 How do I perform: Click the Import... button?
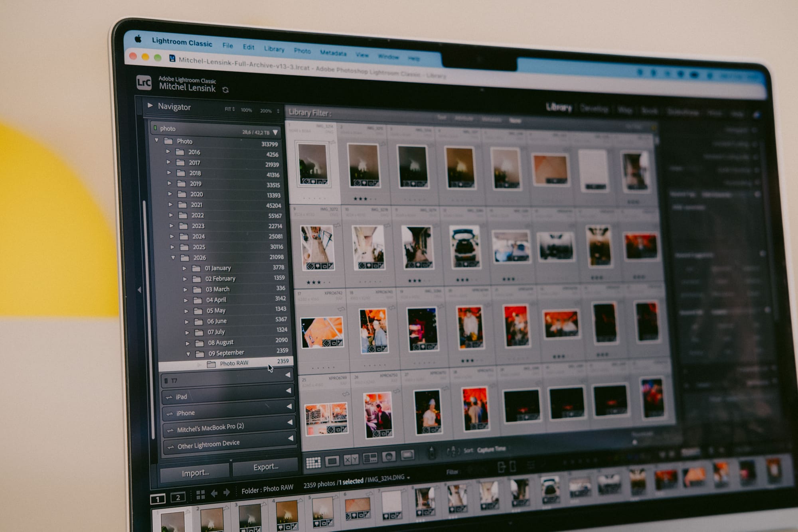195,473
